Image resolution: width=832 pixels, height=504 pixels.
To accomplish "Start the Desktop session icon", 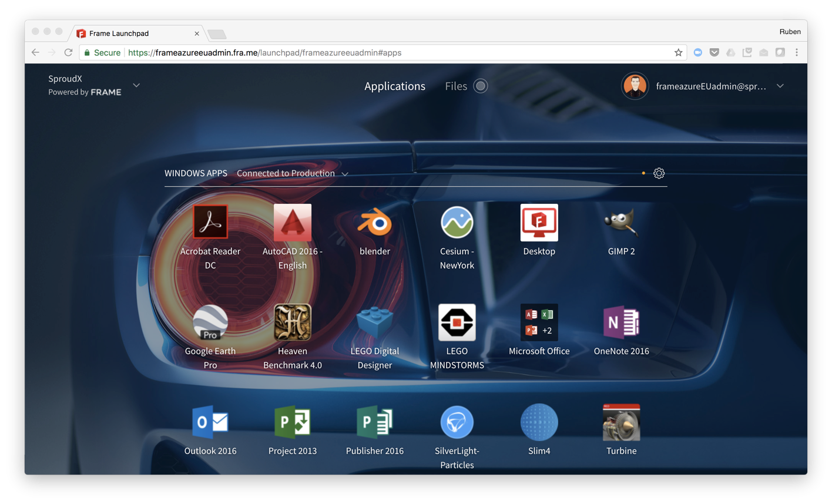I will (x=539, y=223).
